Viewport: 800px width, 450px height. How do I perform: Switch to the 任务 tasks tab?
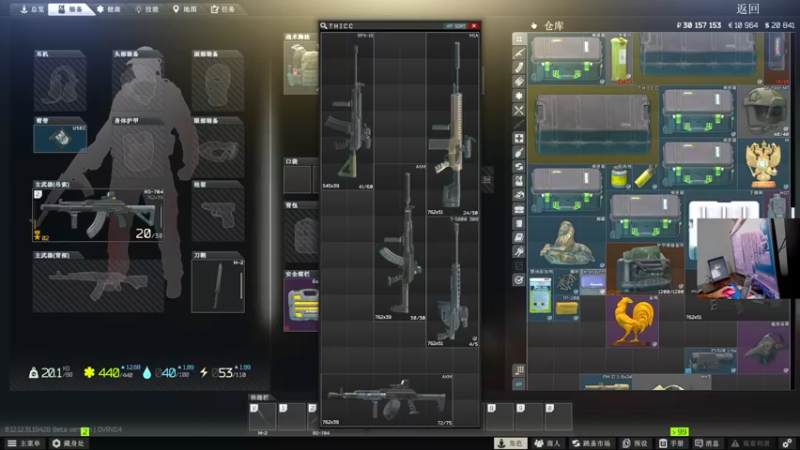pyautogui.click(x=223, y=9)
